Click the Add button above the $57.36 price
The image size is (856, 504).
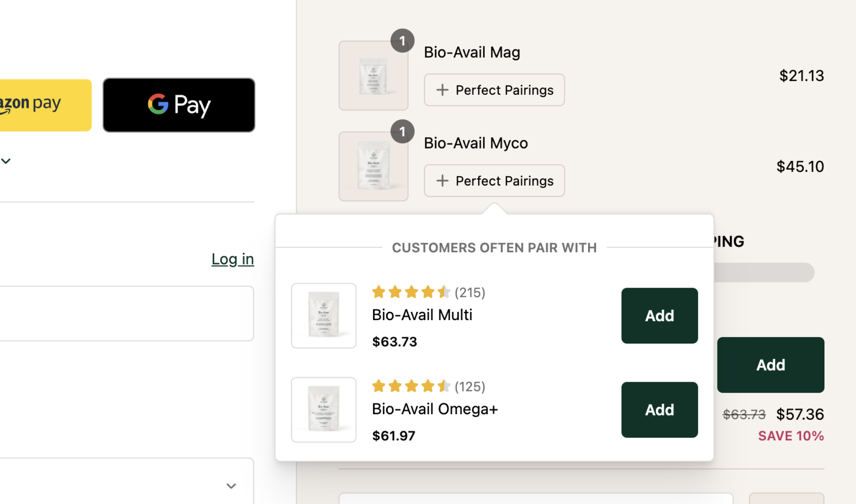[770, 365]
